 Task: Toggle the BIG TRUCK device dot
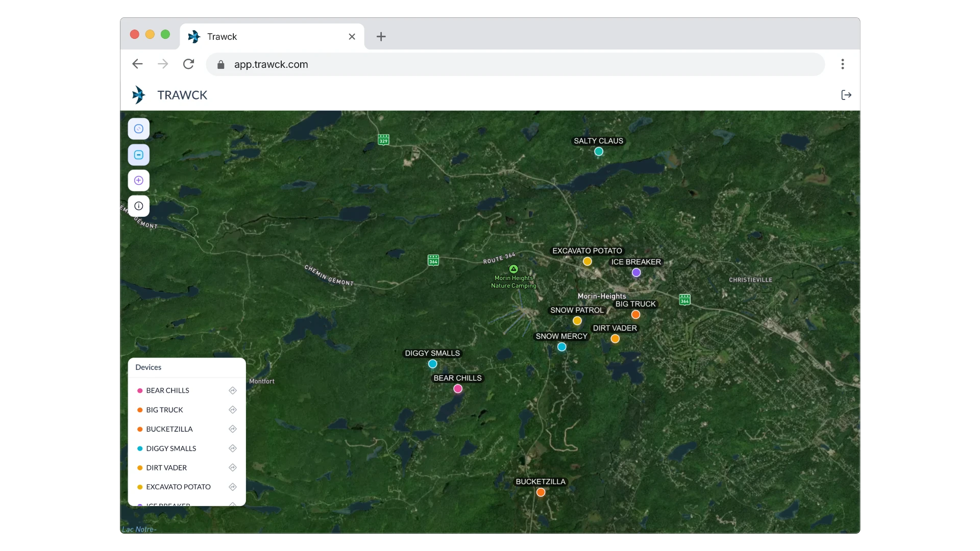pyautogui.click(x=140, y=410)
